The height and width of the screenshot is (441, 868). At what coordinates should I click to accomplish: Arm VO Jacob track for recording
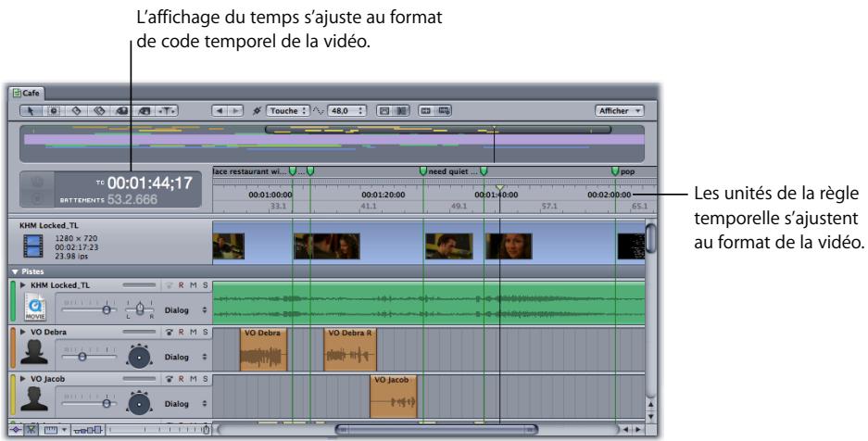pos(170,379)
